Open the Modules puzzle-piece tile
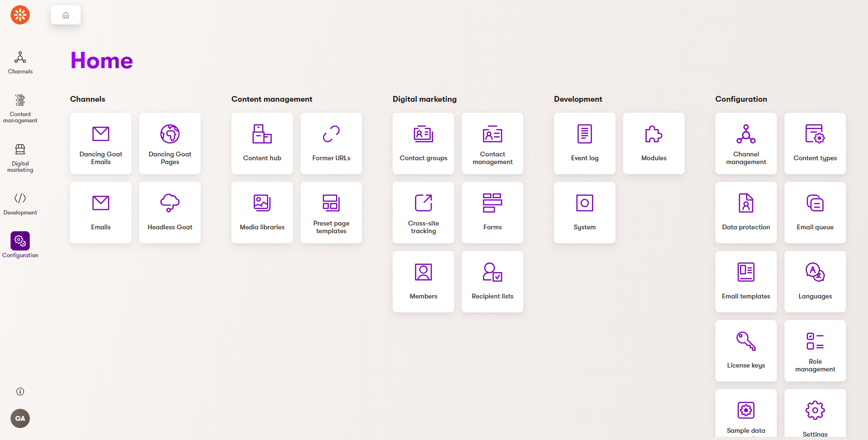The width and height of the screenshot is (868, 440). 654,143
